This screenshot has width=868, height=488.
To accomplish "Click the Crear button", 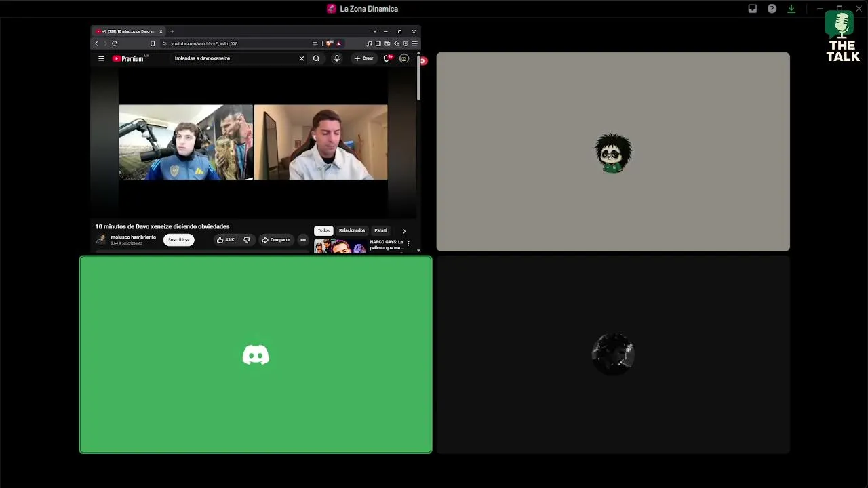I will coord(364,58).
